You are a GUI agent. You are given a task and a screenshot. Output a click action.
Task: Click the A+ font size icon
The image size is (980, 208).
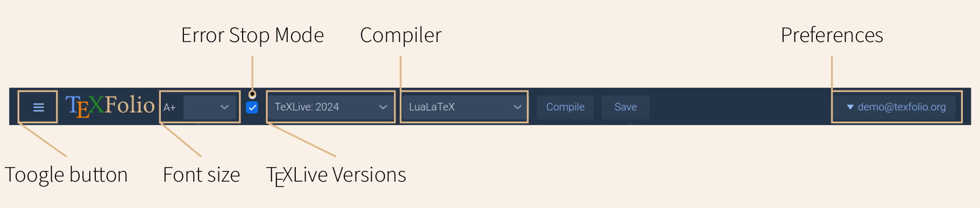169,107
